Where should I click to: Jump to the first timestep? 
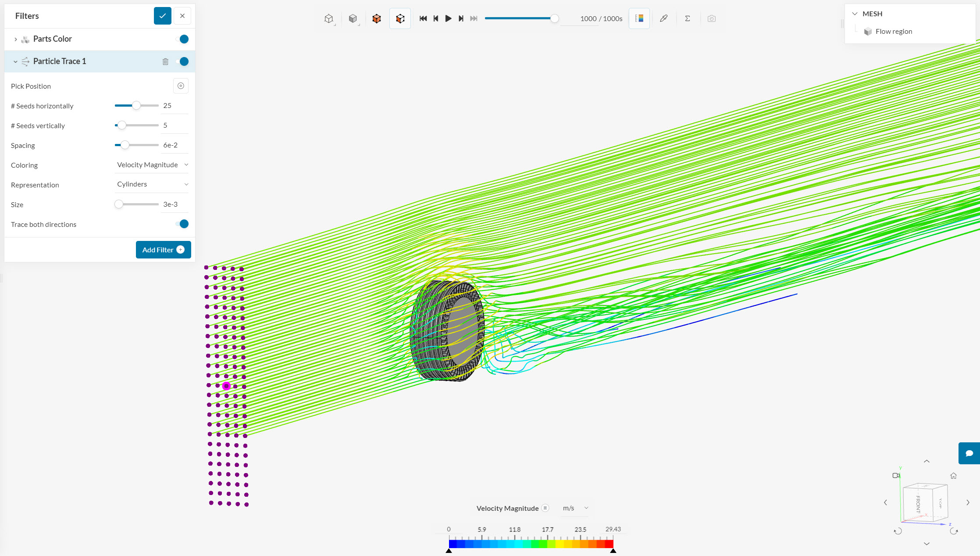coord(423,18)
